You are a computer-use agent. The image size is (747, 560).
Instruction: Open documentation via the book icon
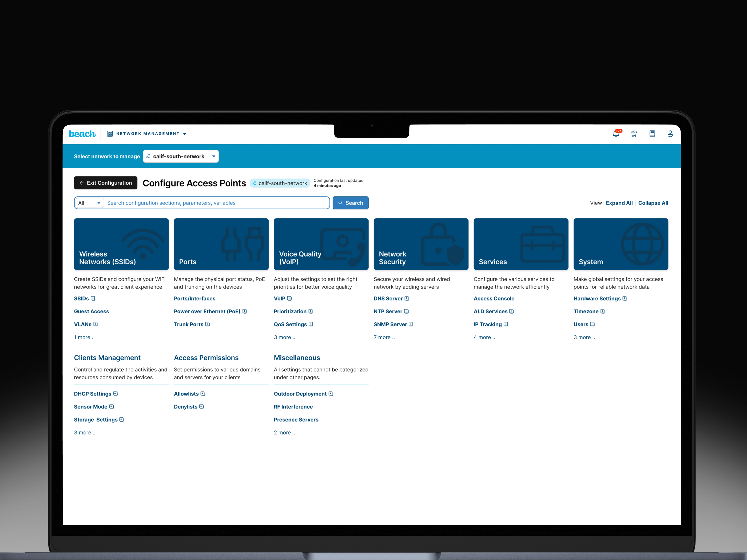pyautogui.click(x=653, y=134)
